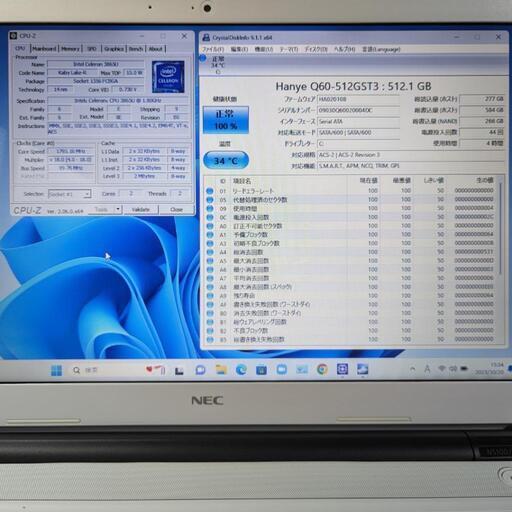512x512 pixels.
Task: Click the status circle for row 09
Action: [210, 209]
